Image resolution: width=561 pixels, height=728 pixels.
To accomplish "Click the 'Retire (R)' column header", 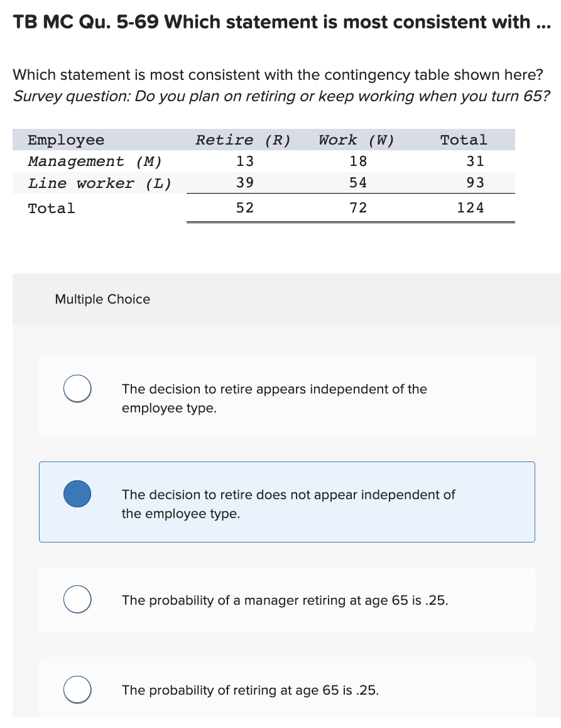I will click(243, 140).
